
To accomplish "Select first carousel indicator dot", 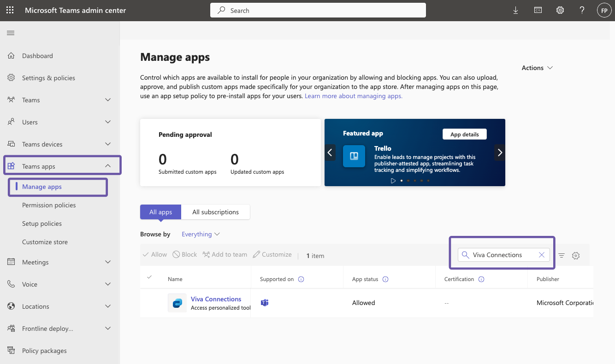I will click(402, 181).
